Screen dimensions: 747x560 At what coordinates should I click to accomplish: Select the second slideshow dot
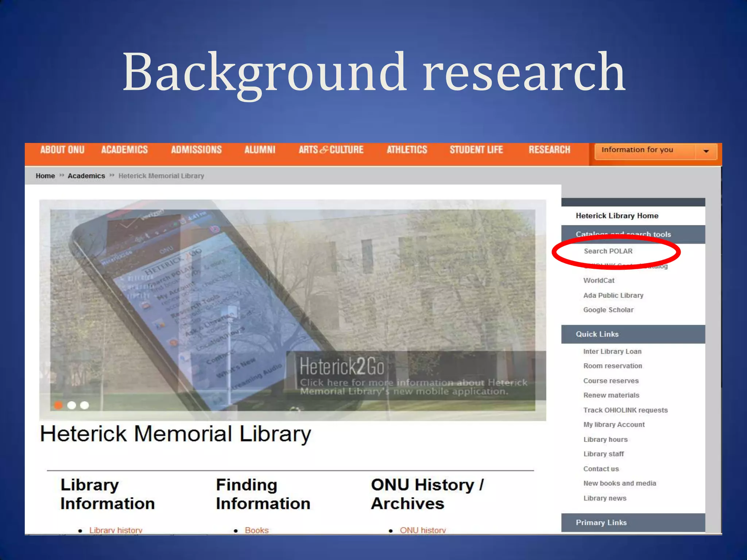coord(71,405)
